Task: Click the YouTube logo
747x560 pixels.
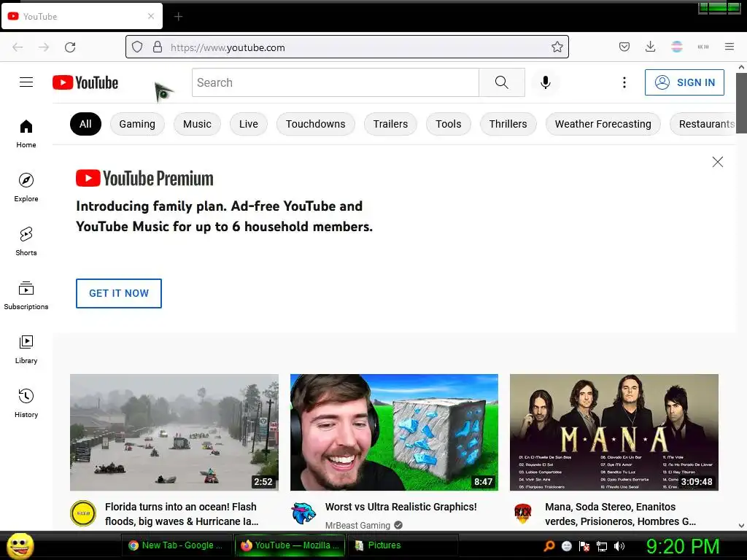Action: point(85,82)
